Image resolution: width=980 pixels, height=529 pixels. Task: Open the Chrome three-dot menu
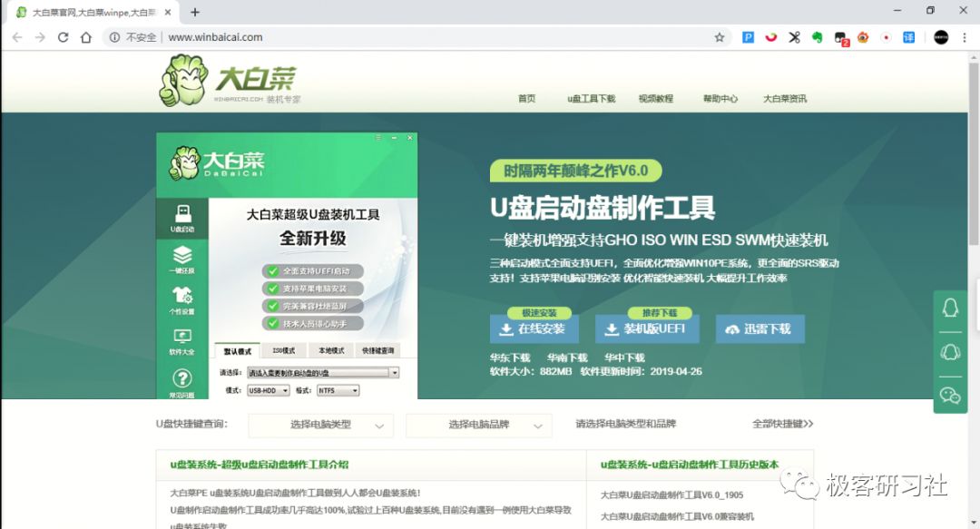click(x=965, y=37)
